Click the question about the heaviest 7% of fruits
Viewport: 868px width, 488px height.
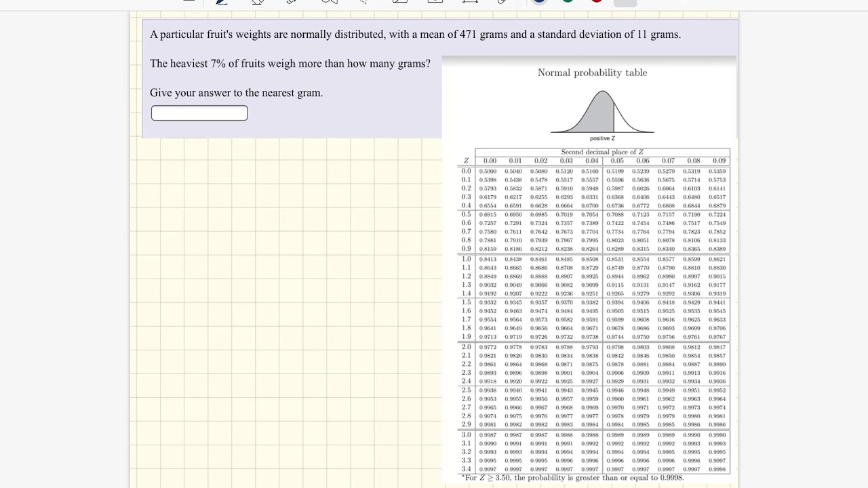(x=290, y=64)
